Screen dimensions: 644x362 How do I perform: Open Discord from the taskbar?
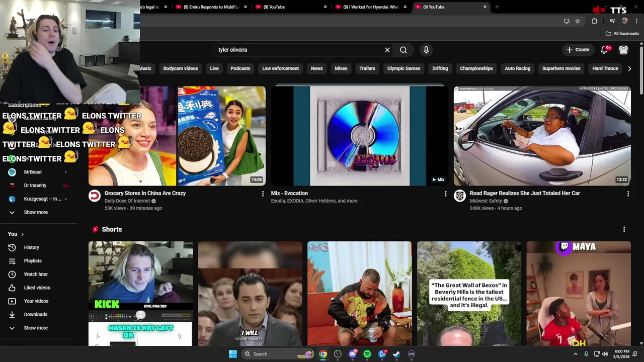[353, 354]
